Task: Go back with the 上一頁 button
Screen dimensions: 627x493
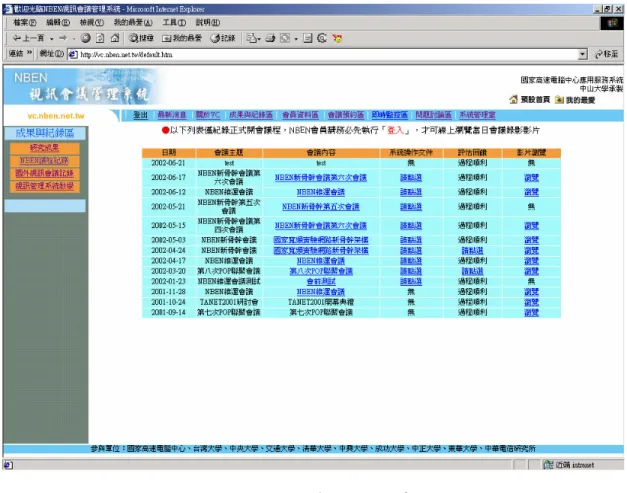Action: (28, 38)
